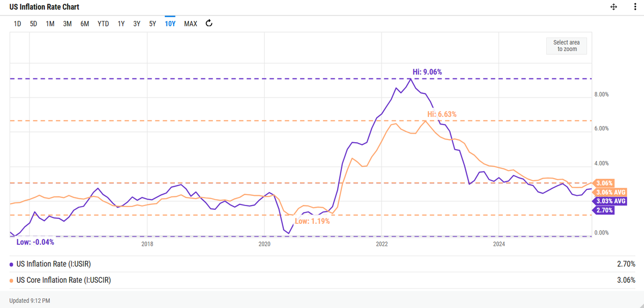Screen dimensions: 644x308
Task: Switch to the 5Y range
Action: (x=152, y=24)
